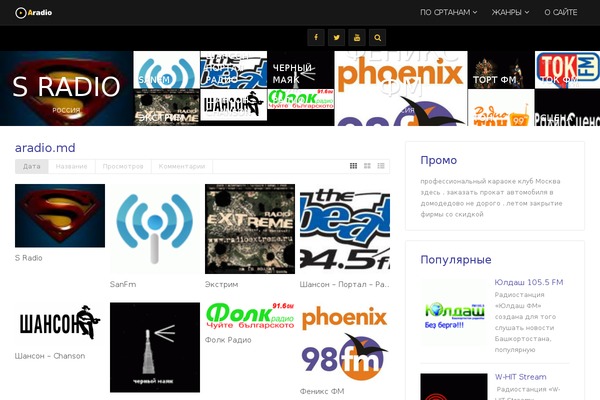Open Торт ФМ tile in the banner
The height and width of the screenshot is (400, 600).
501,70
